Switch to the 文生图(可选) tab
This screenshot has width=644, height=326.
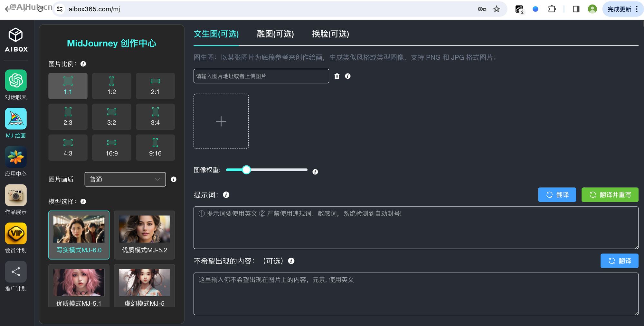(x=216, y=34)
